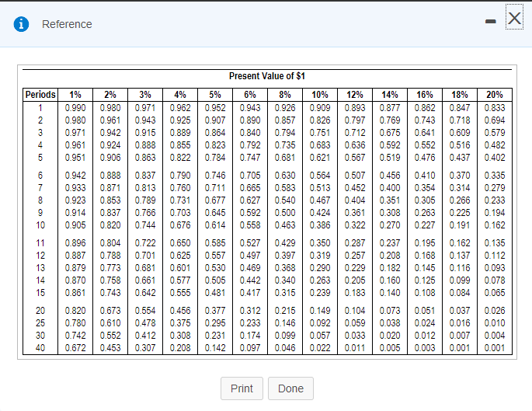Click value 0.005 in the 14% column

(x=390, y=348)
